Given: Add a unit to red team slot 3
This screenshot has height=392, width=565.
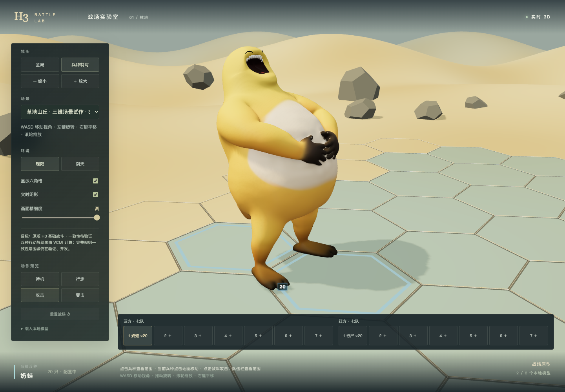Looking at the screenshot, I should (413, 336).
